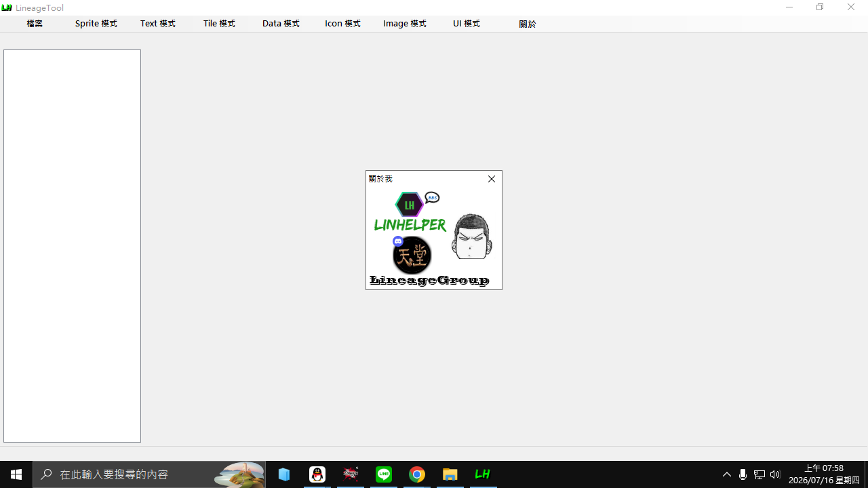Switch to Sprite 模式
This screenshot has height=488, width=868.
(x=96, y=24)
